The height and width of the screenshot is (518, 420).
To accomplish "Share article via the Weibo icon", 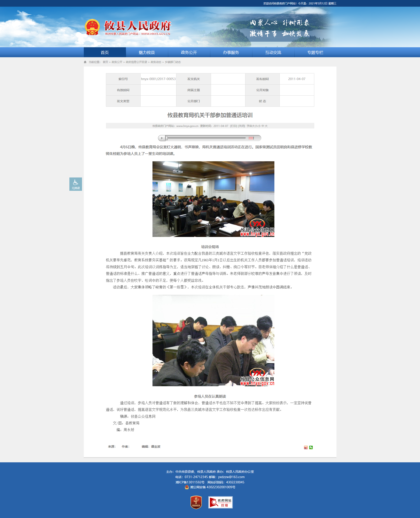I will click(306, 447).
